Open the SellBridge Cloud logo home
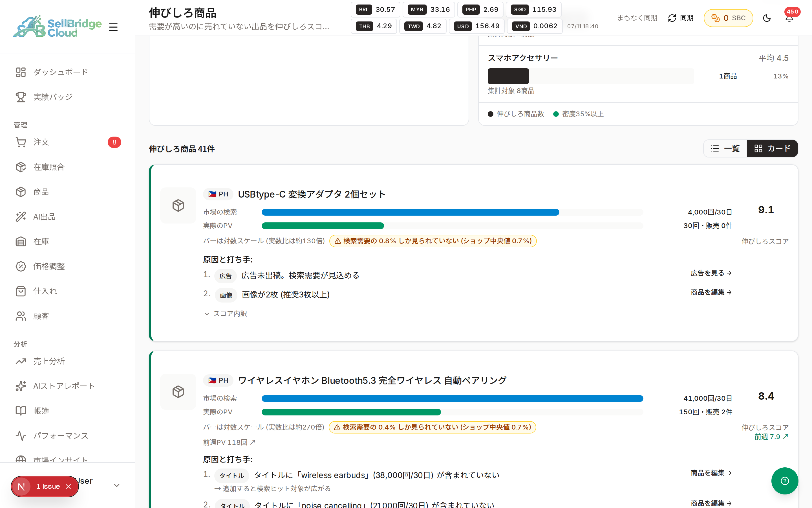The height and width of the screenshot is (508, 812). [57, 27]
